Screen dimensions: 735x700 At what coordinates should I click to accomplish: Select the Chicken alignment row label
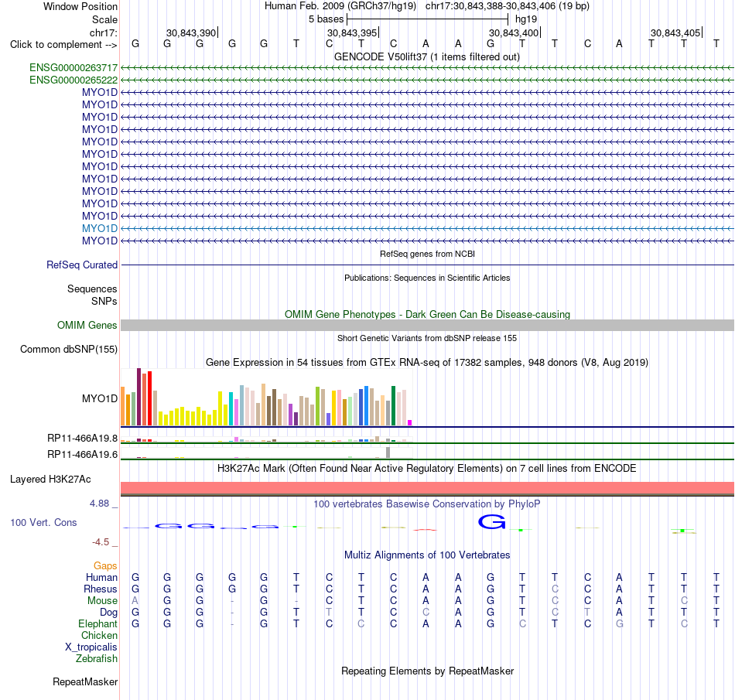pos(99,635)
